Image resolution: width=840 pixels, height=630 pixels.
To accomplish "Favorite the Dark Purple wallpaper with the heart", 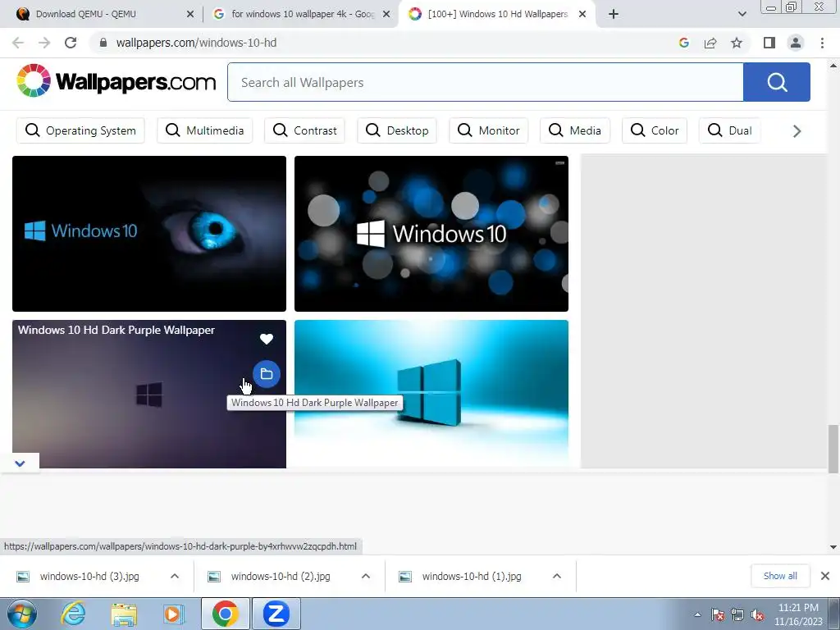I will click(x=267, y=339).
